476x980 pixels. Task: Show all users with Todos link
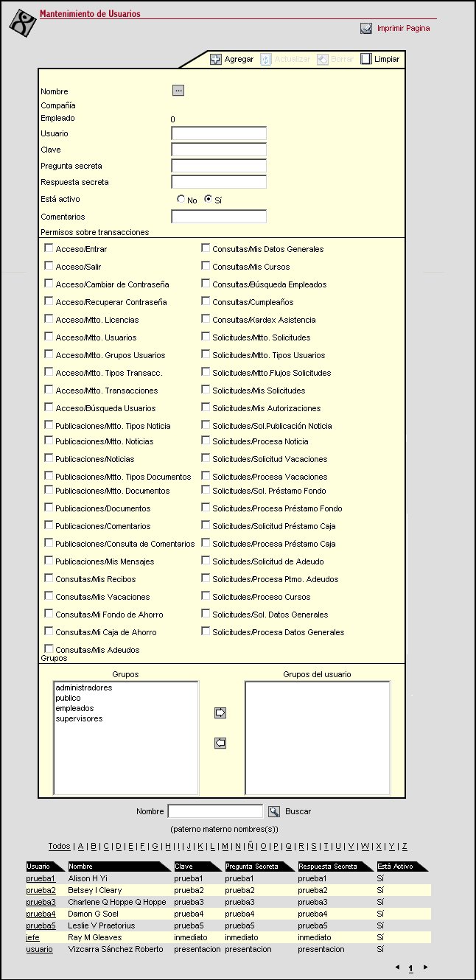point(60,847)
